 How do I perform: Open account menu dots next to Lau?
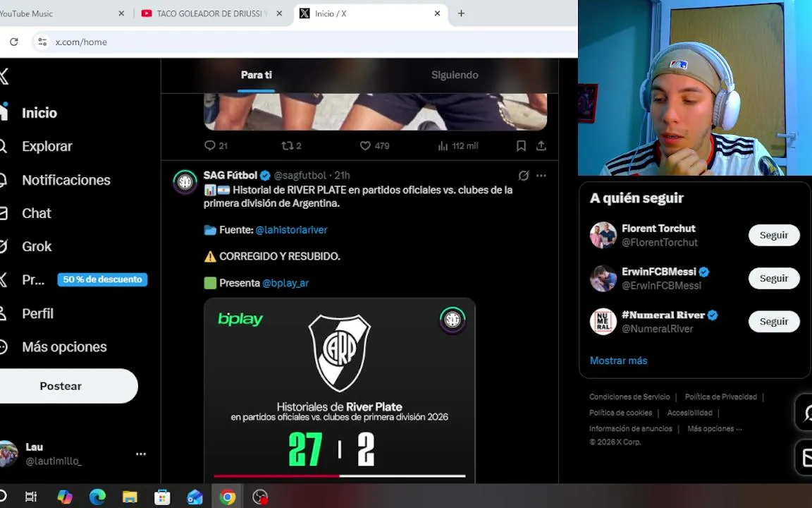tap(141, 454)
